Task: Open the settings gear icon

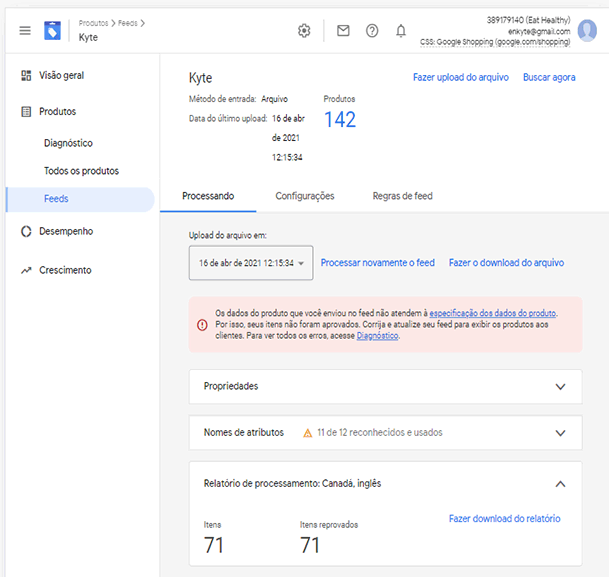Action: (304, 30)
